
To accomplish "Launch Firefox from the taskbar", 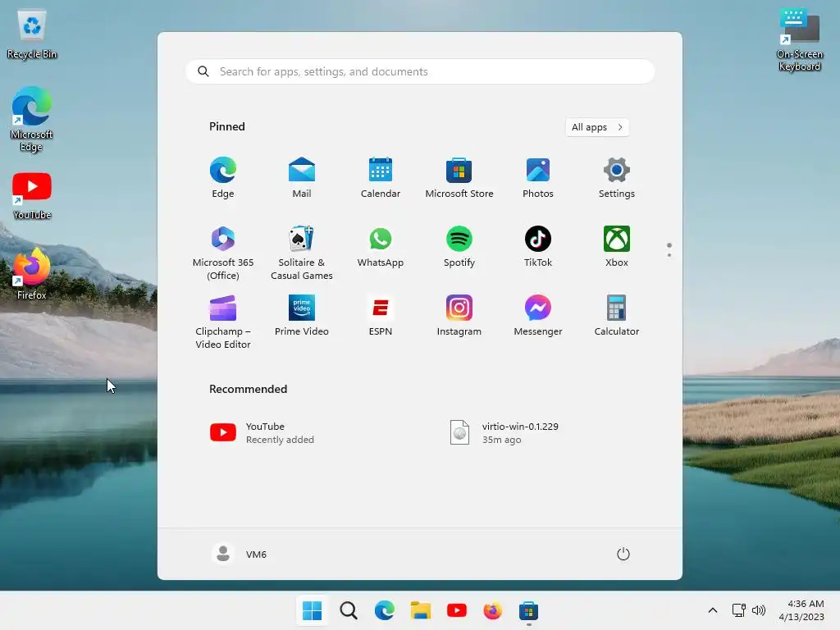I will [x=492, y=610].
